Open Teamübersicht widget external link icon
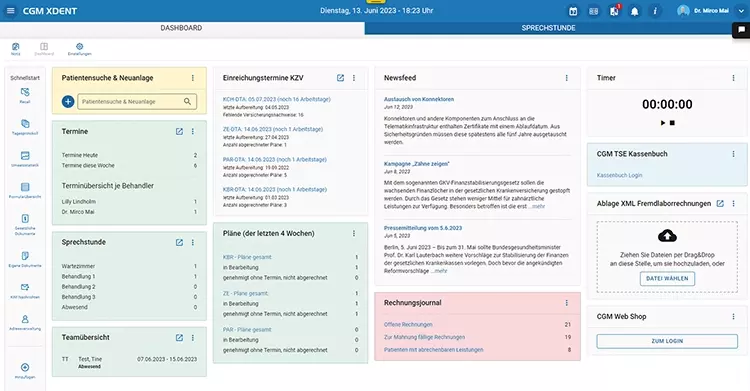The image size is (750, 391). [x=179, y=337]
